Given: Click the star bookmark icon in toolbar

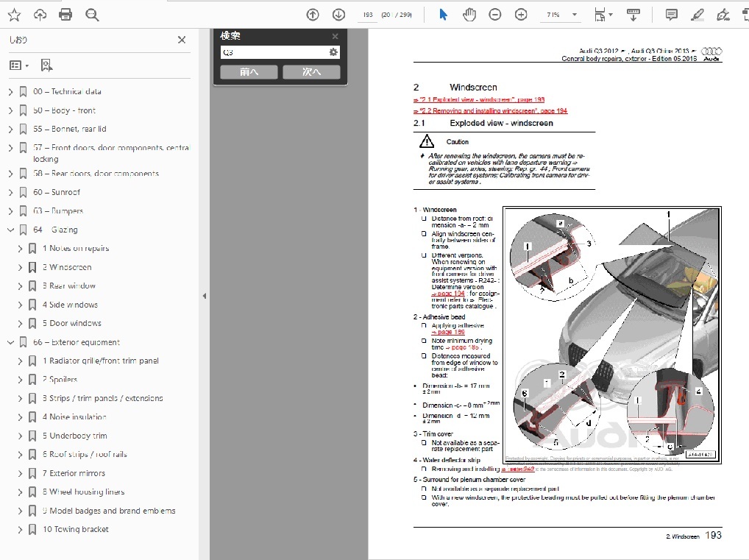Looking at the screenshot, I should point(14,15).
